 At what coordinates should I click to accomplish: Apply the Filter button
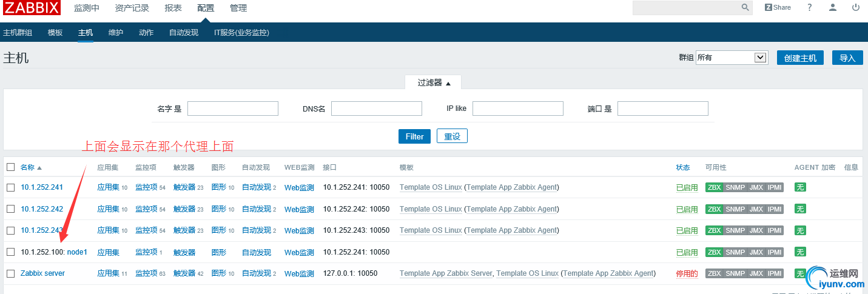(x=414, y=136)
